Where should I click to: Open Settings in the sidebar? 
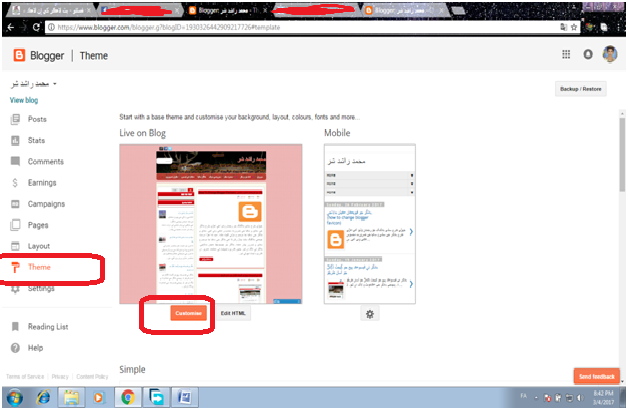(41, 288)
